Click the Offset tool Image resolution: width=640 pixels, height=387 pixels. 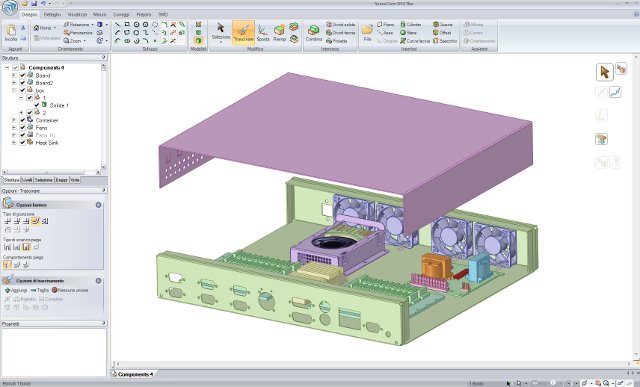click(442, 33)
